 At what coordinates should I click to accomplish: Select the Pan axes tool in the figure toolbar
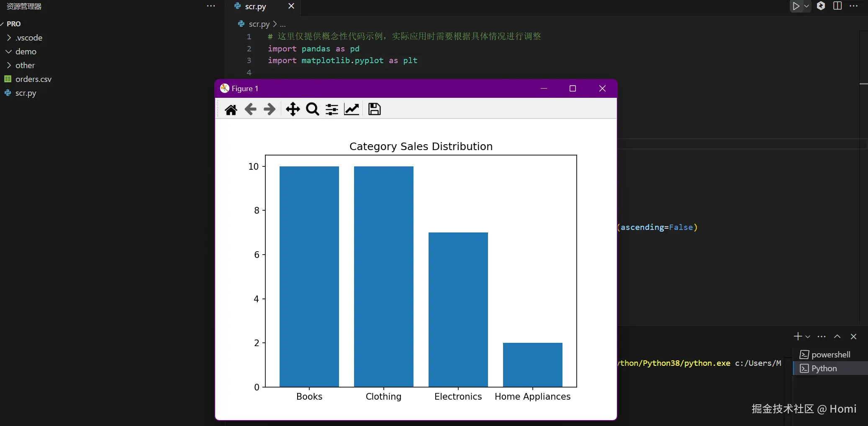click(293, 110)
